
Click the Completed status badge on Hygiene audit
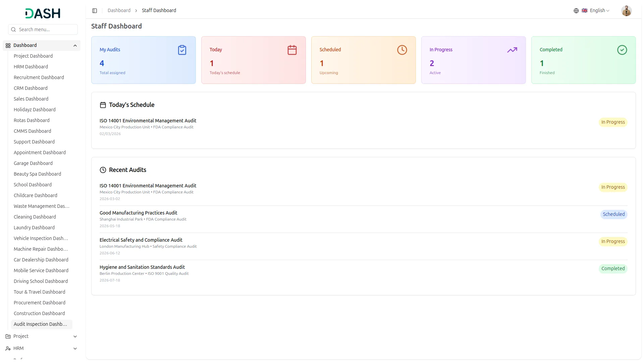coord(612,268)
